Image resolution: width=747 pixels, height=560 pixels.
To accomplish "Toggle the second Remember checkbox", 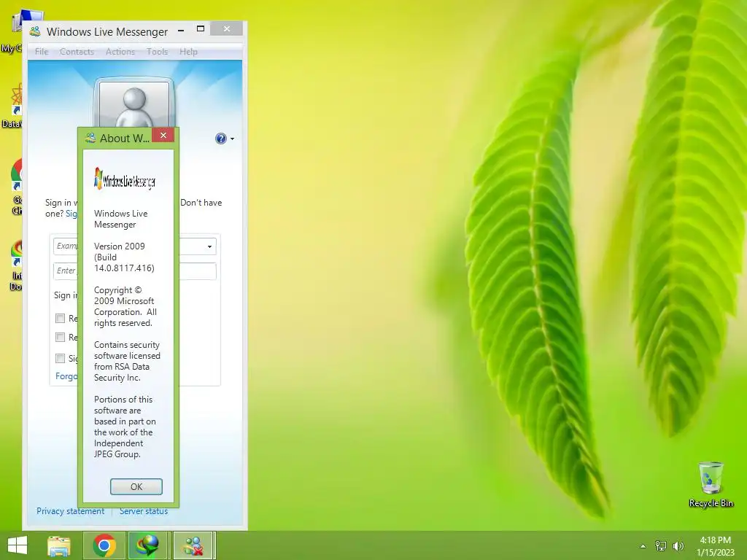I will pos(60,337).
